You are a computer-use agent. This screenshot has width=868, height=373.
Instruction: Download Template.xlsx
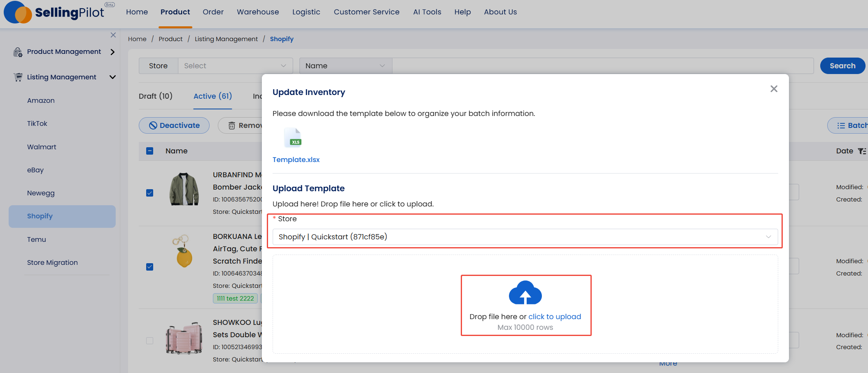click(x=296, y=160)
